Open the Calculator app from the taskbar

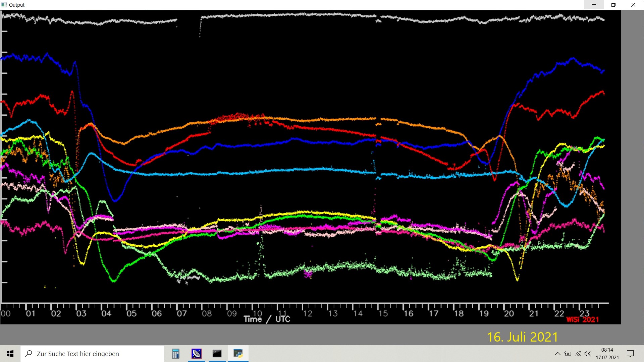175,354
